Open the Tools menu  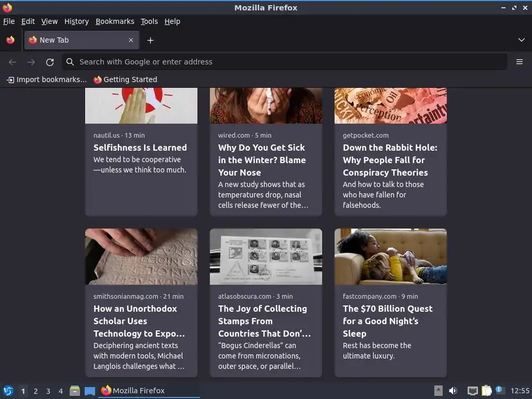click(149, 21)
